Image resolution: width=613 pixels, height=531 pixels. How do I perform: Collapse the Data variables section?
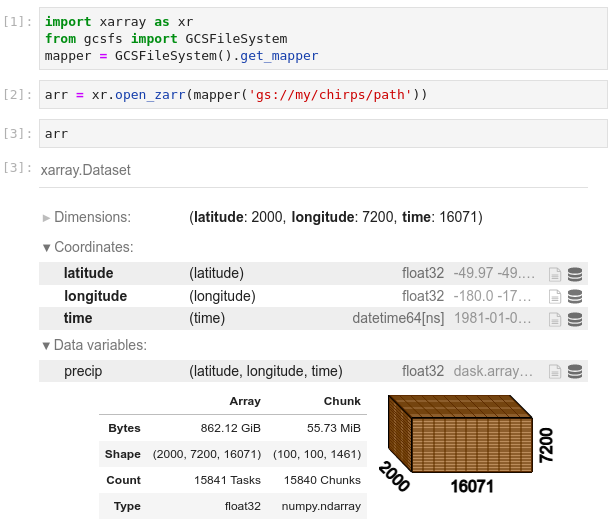(x=95, y=345)
